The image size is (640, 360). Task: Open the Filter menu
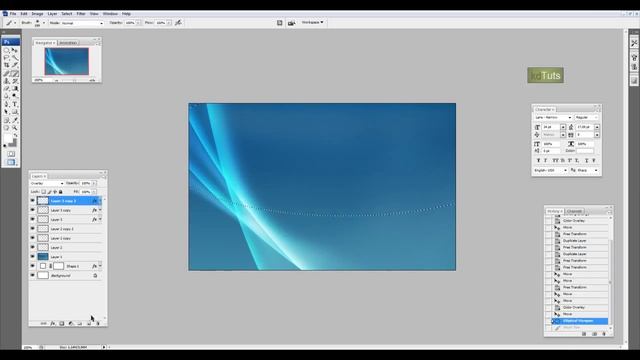pos(81,14)
